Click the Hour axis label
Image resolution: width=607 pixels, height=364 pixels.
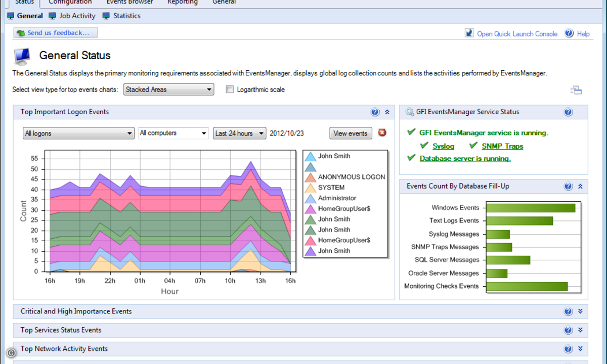click(170, 291)
